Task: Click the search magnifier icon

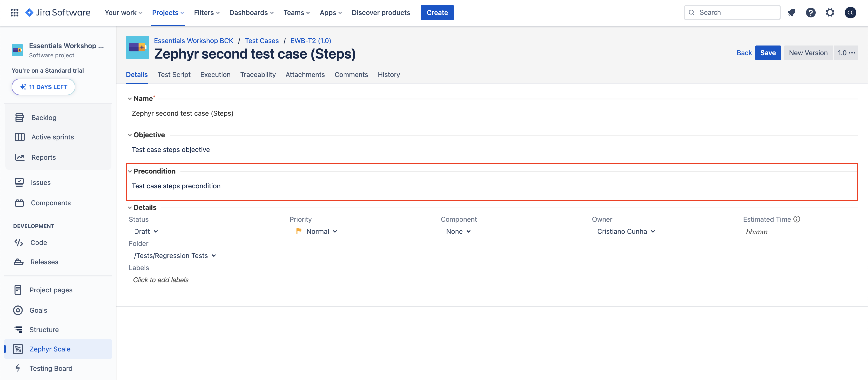Action: click(x=691, y=12)
